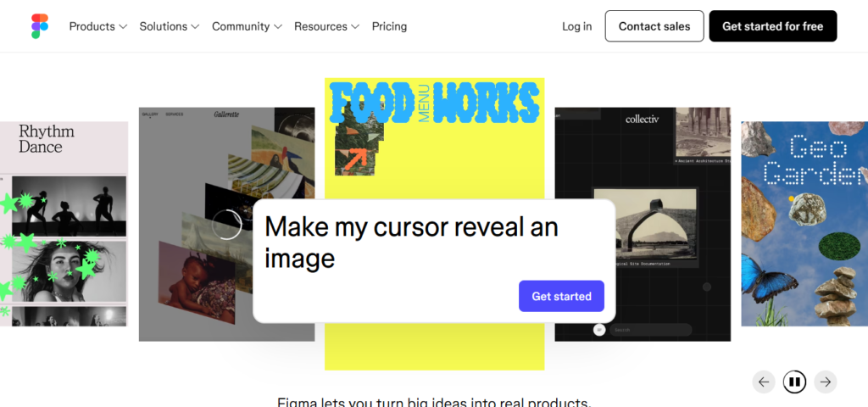
Task: Click the purple Get started button
Action: click(x=561, y=296)
